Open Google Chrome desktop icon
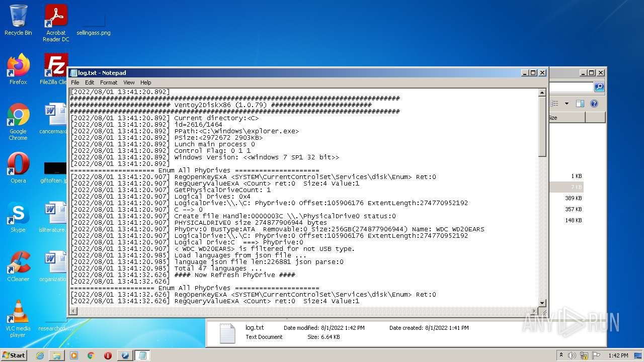 click(x=18, y=122)
